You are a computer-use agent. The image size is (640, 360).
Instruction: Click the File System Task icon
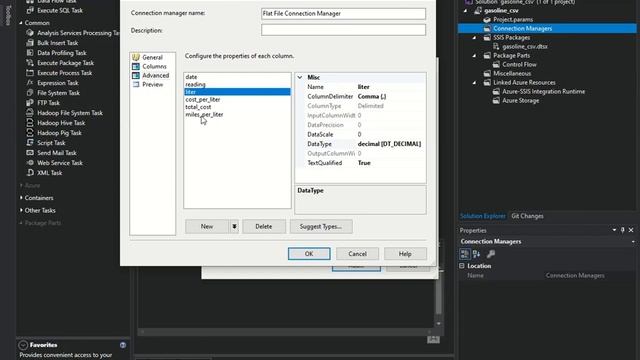[x=30, y=93]
